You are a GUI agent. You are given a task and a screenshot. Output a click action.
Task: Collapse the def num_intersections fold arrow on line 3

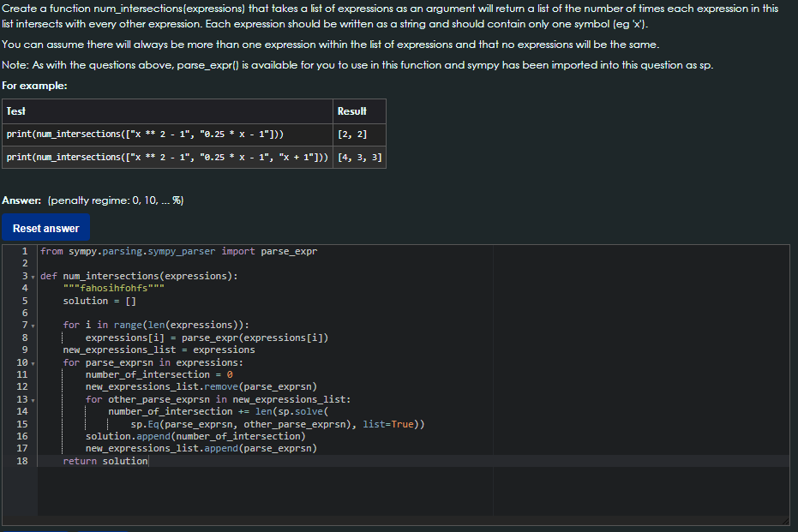coord(33,278)
